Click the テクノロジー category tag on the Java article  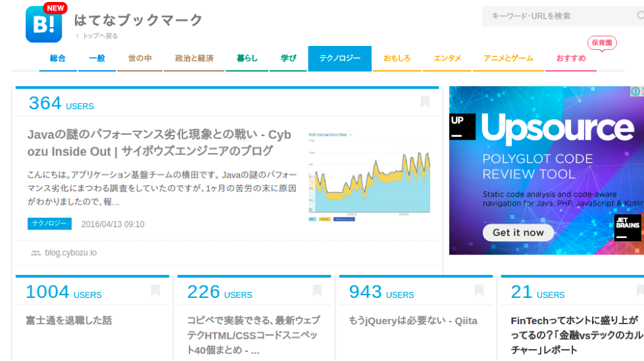[x=50, y=224]
